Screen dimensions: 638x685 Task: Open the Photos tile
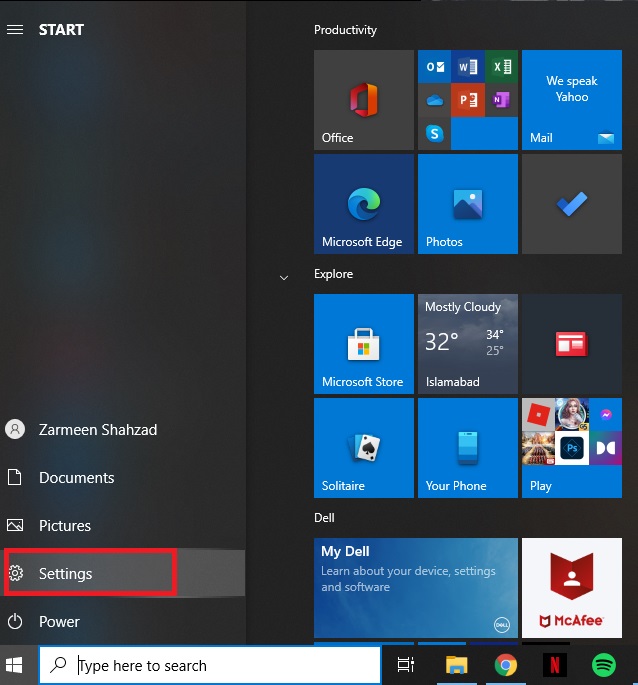[468, 204]
